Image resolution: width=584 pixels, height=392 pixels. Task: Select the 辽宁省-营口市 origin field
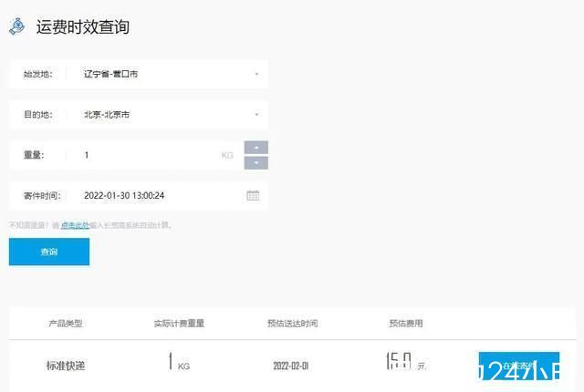(x=139, y=74)
